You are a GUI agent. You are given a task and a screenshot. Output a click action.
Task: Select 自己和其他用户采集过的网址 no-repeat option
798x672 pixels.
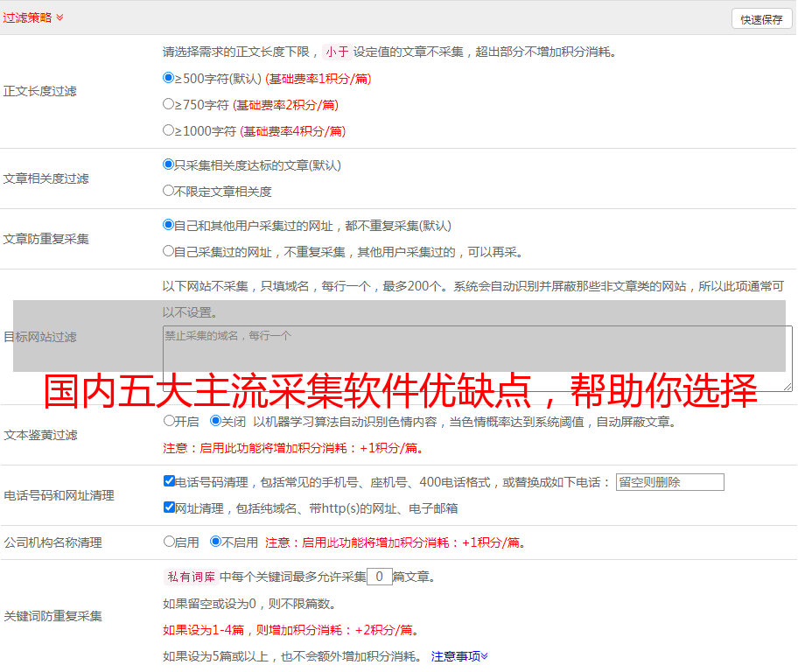169,225
